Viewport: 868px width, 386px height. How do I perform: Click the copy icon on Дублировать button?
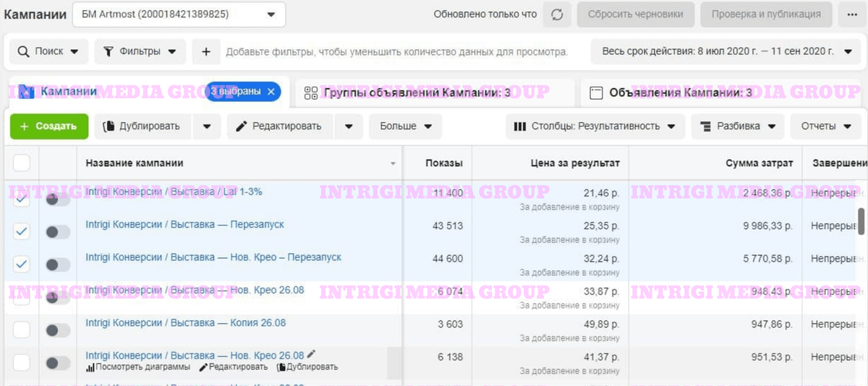(109, 126)
